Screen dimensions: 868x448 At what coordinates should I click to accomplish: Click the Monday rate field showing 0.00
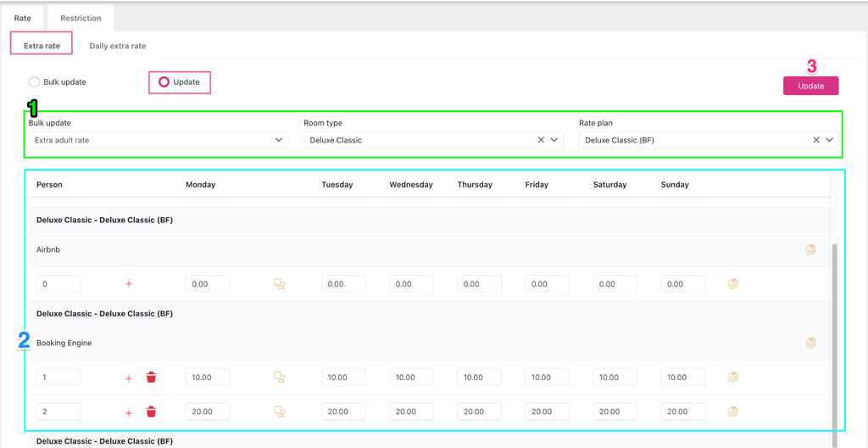coord(208,284)
